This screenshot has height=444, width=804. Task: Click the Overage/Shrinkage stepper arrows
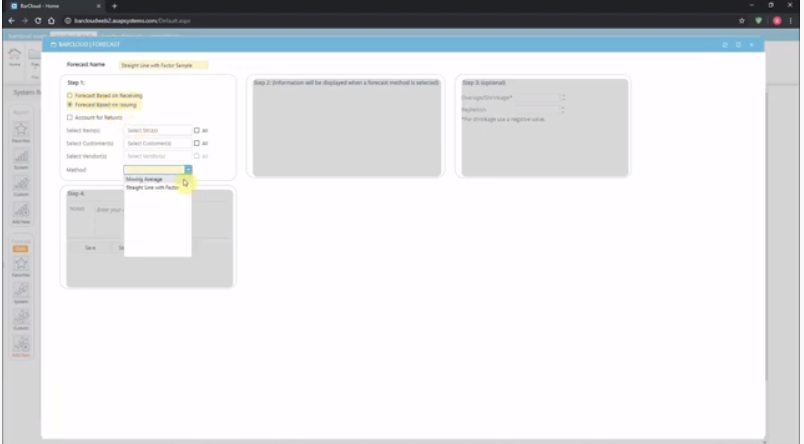[563, 97]
